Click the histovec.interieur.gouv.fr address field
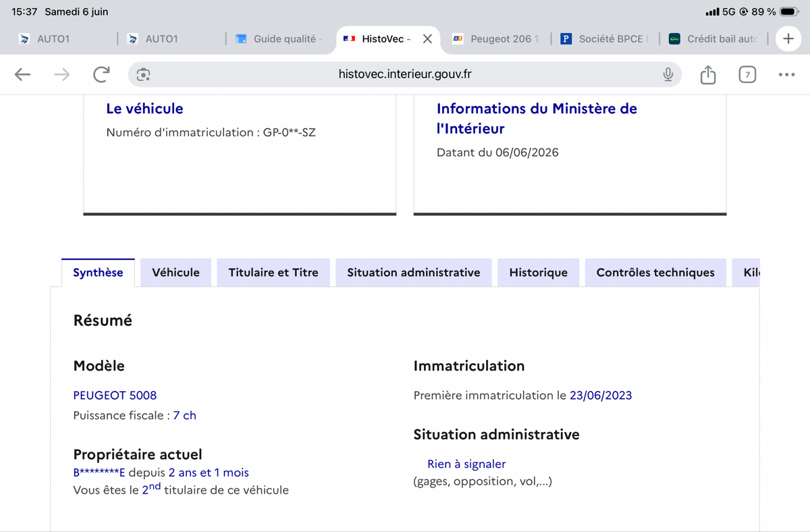The width and height of the screenshot is (810, 532). [405, 74]
